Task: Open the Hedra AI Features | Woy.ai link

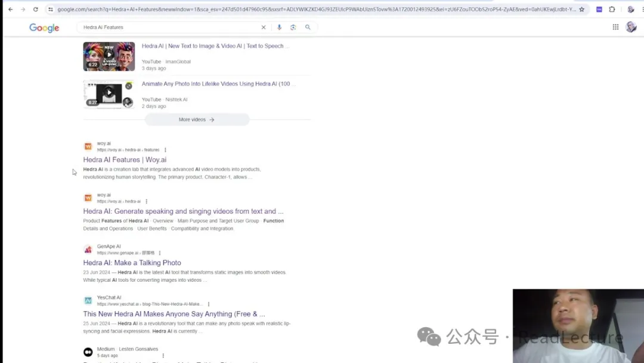Action: click(x=125, y=160)
